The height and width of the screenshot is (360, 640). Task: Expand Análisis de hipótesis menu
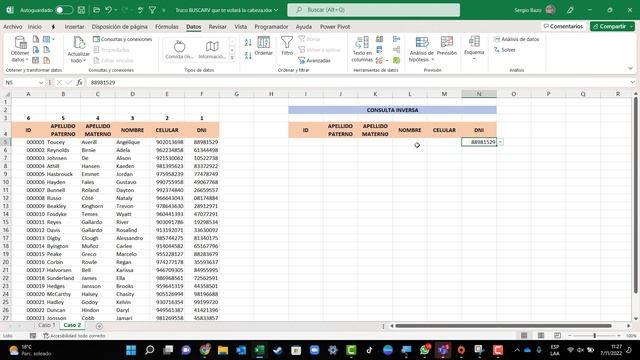point(421,49)
